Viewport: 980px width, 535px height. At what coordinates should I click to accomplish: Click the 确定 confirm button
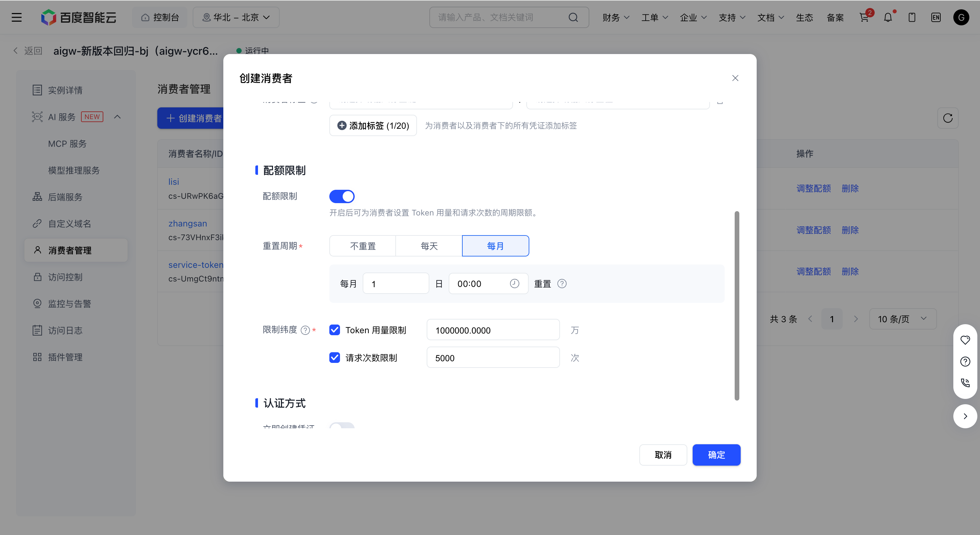[716, 455]
